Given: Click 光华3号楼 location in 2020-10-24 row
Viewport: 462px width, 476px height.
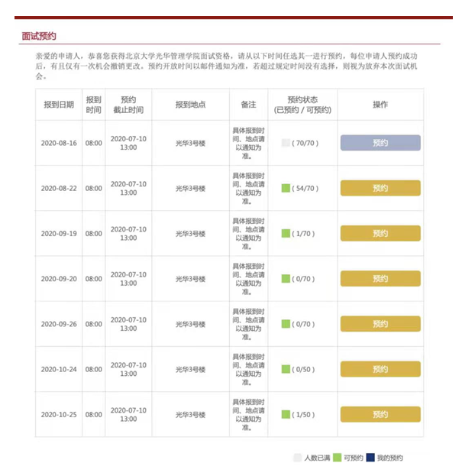Looking at the screenshot, I should [x=190, y=369].
